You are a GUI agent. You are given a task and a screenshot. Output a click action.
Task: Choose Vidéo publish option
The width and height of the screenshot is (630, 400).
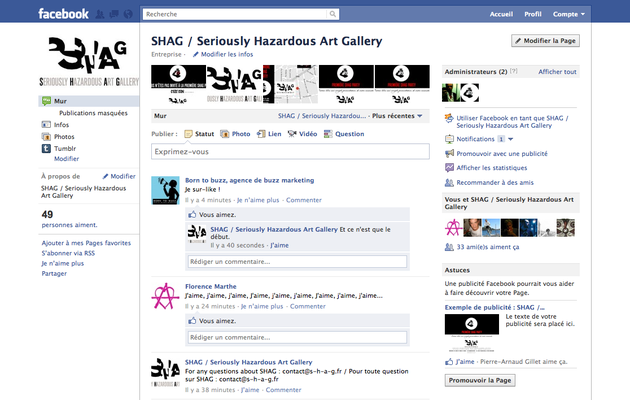[303, 134]
